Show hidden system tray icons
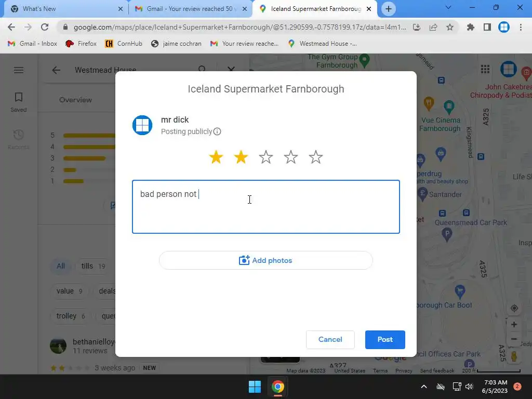532x399 pixels. (x=424, y=387)
